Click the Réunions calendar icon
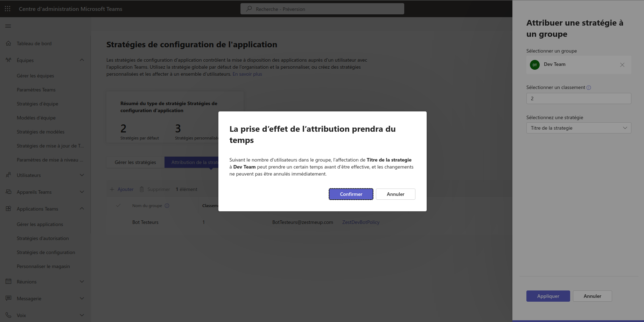The width and height of the screenshot is (644, 322). click(8, 282)
